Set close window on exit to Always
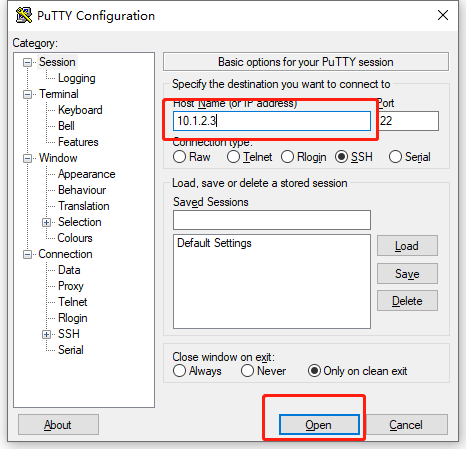The width and height of the screenshot is (466, 449). click(179, 371)
